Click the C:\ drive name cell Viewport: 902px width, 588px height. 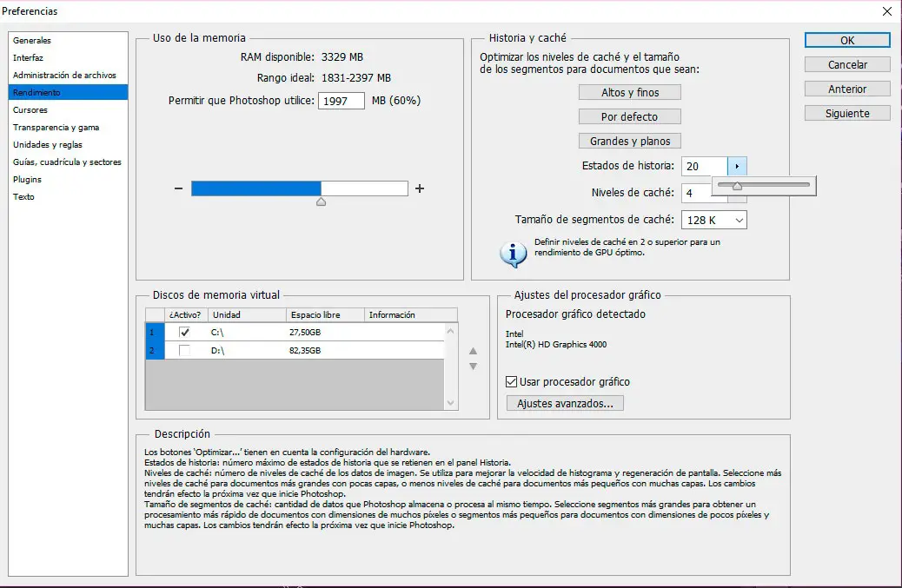click(217, 333)
